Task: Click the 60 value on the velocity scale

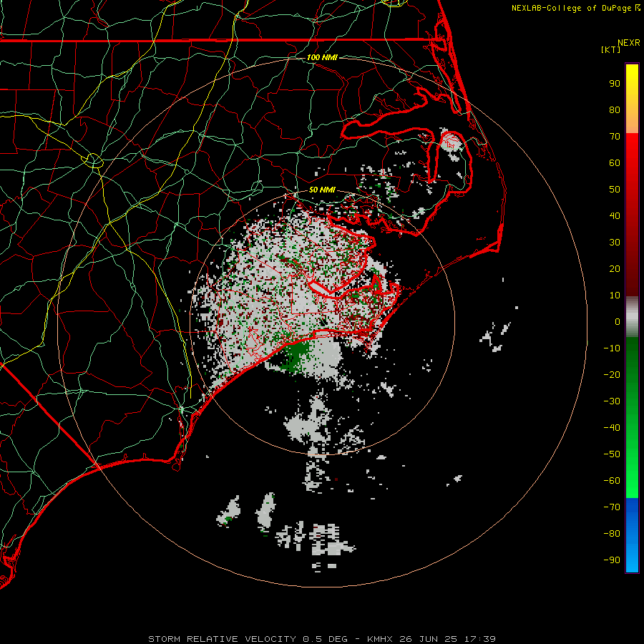Action: click(615, 163)
